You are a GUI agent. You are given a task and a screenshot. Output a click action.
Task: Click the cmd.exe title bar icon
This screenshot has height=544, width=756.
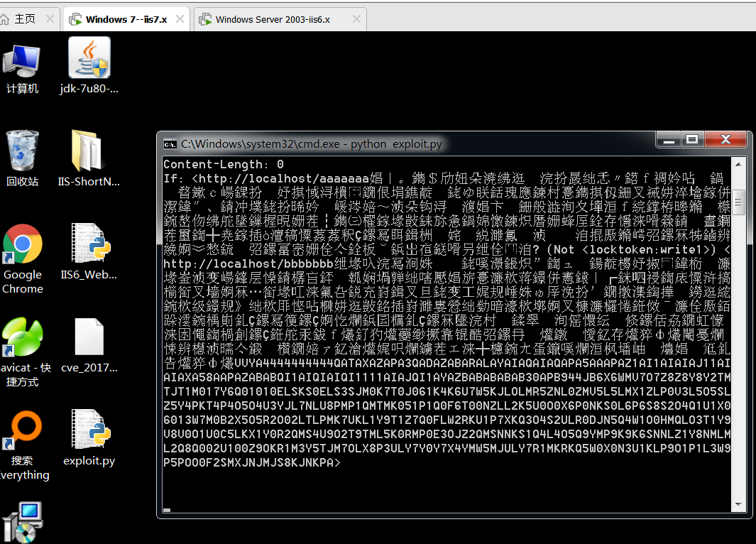click(x=170, y=144)
